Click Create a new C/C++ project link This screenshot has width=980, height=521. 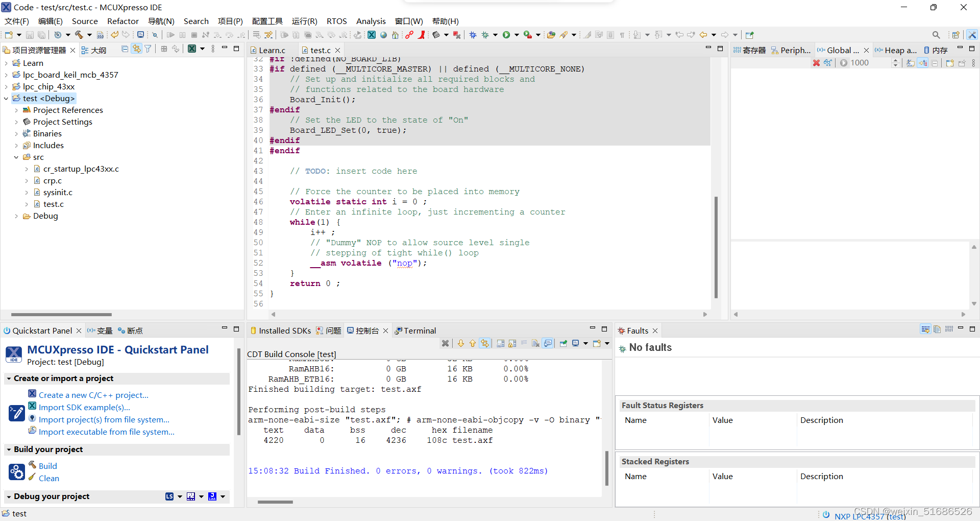(x=93, y=395)
